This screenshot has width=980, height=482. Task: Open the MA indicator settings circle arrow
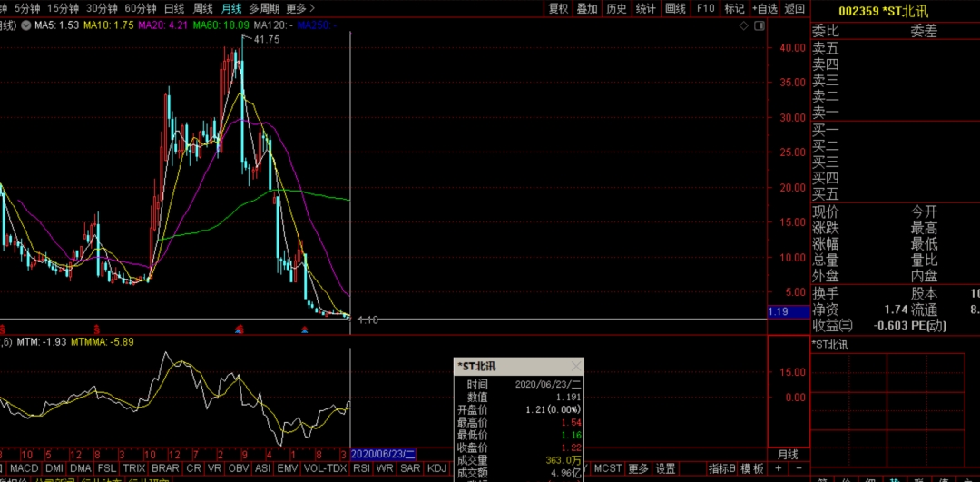(24, 25)
